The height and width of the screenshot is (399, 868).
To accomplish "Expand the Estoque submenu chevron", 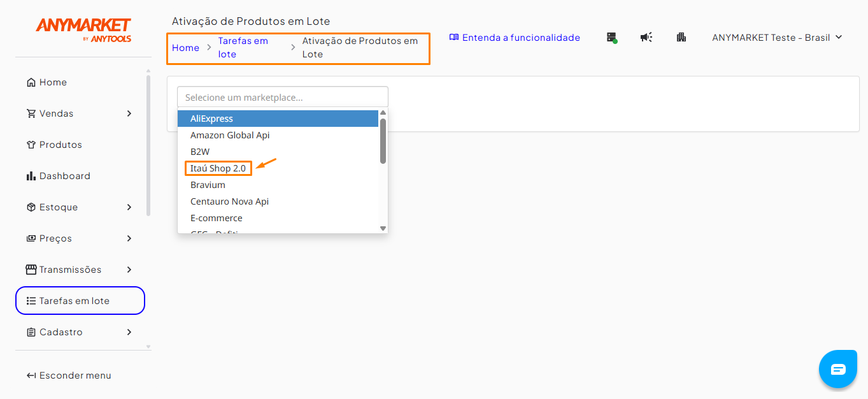I will (x=129, y=207).
